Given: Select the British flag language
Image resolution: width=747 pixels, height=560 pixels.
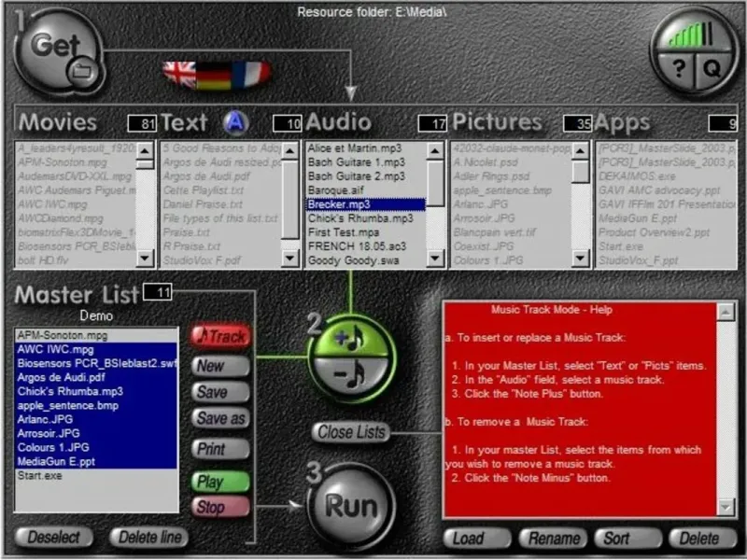Looking at the screenshot, I should pos(179,75).
